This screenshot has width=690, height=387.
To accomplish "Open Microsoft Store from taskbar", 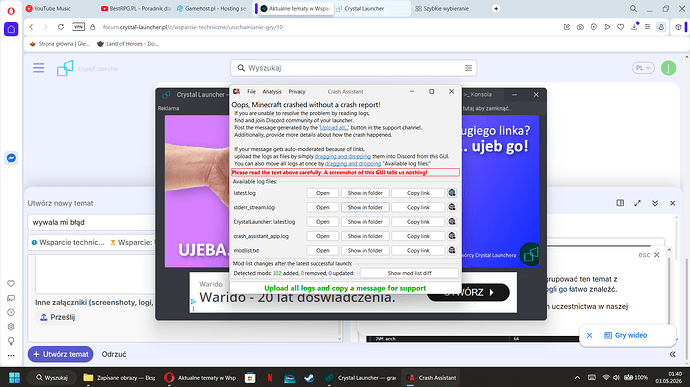I will pos(250,377).
